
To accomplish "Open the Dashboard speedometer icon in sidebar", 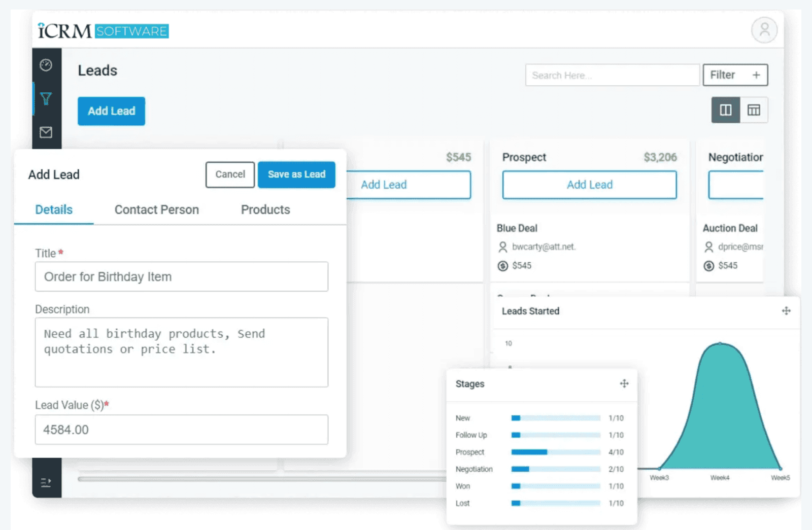I will (x=46, y=65).
